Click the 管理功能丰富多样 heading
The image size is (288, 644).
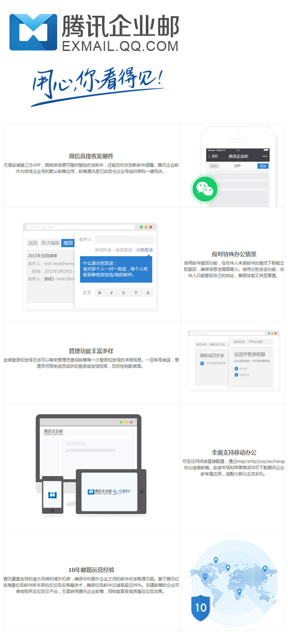[x=91, y=351]
